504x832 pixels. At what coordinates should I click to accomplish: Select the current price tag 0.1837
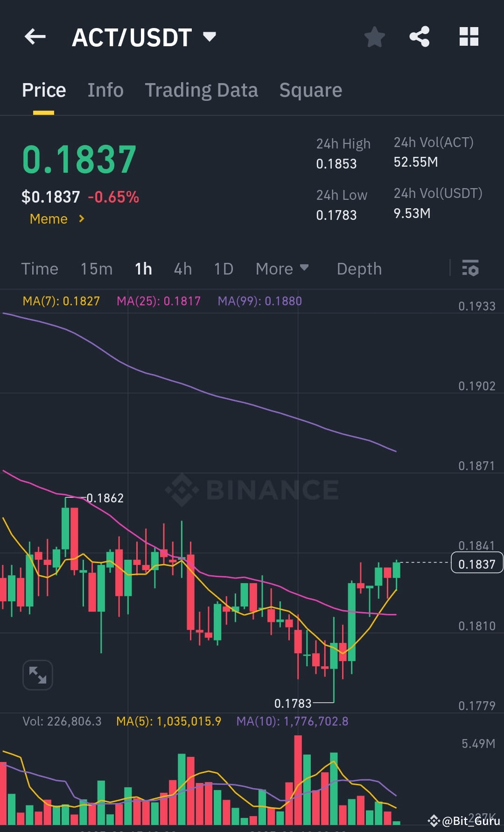(476, 563)
